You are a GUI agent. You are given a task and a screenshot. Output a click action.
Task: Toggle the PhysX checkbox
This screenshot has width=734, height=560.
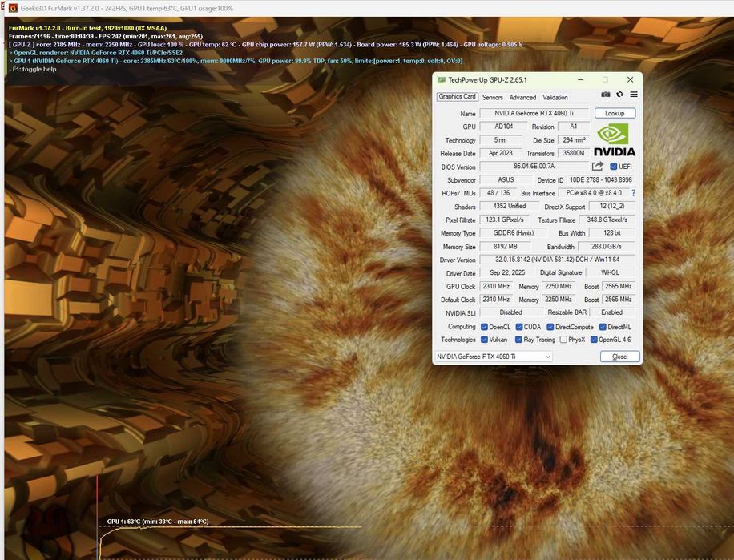click(563, 340)
